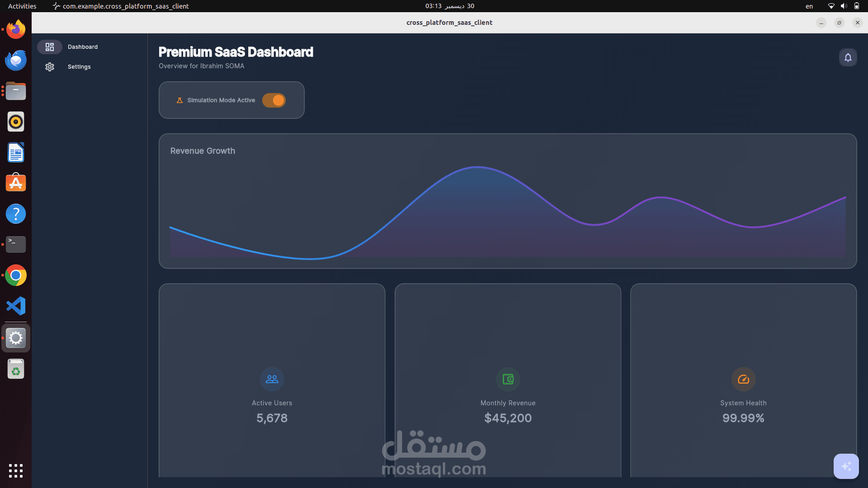
Task: Open the battery status menu
Action: tap(856, 6)
